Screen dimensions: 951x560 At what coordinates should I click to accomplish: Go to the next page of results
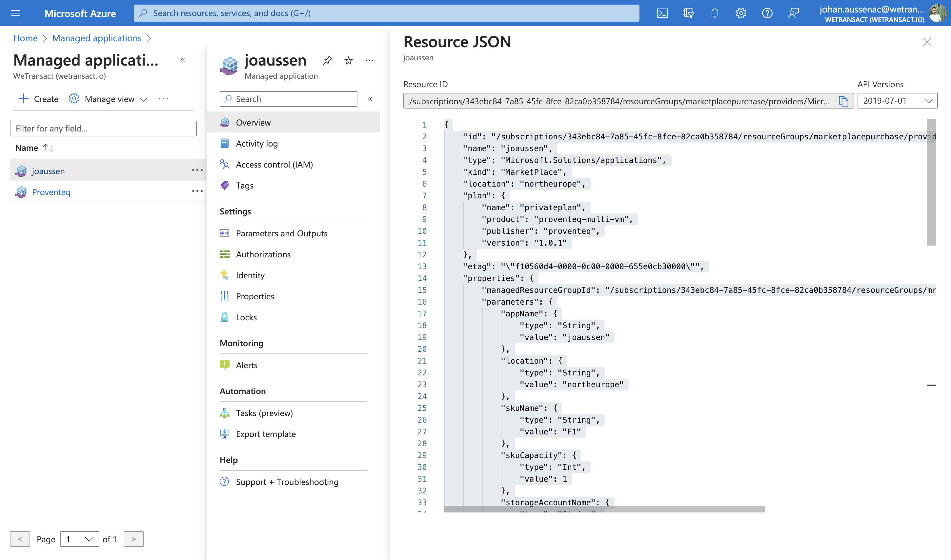point(133,539)
